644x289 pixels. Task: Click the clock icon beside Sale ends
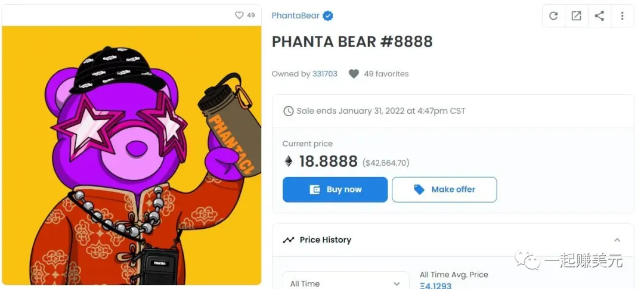point(289,111)
